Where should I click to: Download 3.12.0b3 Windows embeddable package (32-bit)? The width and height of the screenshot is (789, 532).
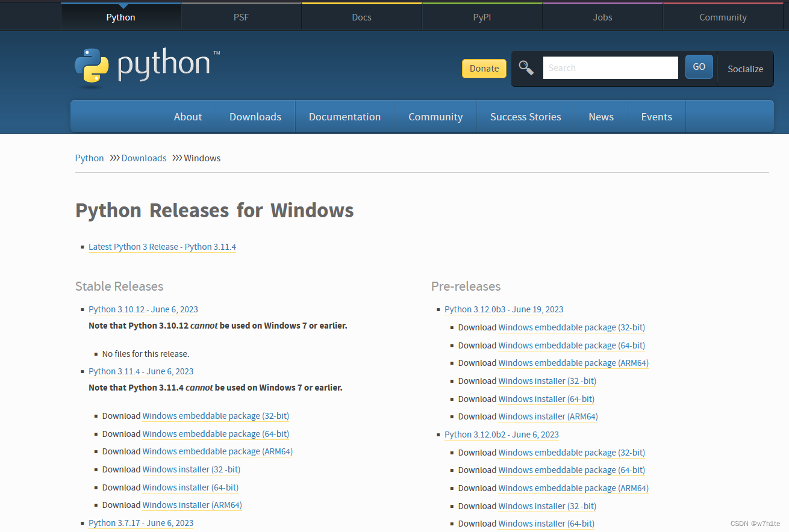(x=572, y=327)
